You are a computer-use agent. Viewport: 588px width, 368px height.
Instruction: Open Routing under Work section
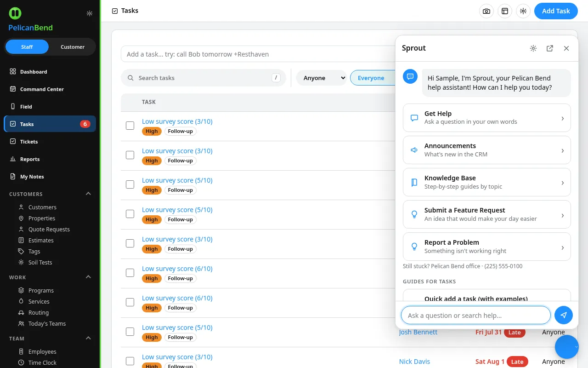coord(39,312)
